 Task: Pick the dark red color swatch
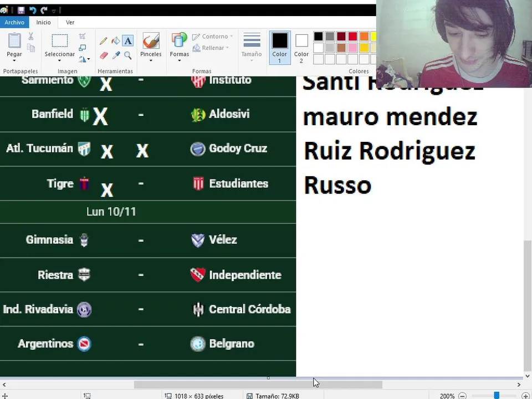pos(341,37)
